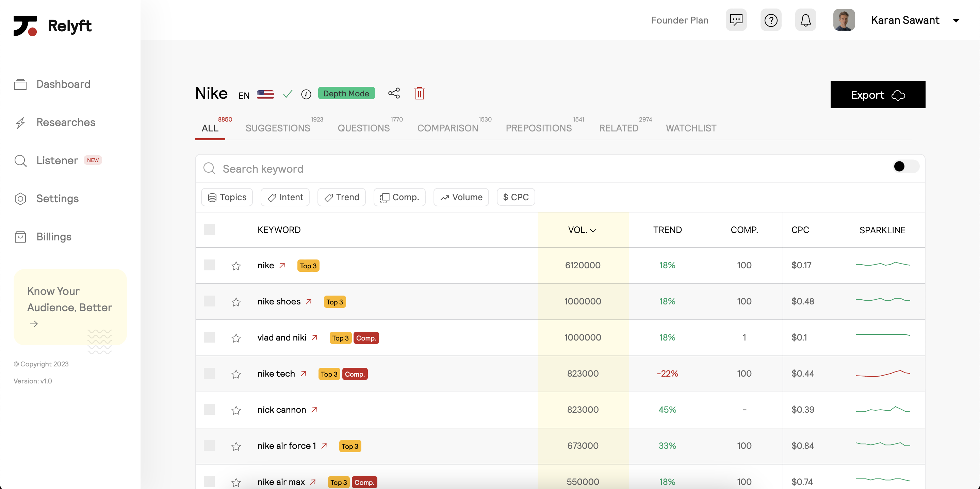Show research info via the info icon
Screen dimensions: 980x489
pos(306,94)
